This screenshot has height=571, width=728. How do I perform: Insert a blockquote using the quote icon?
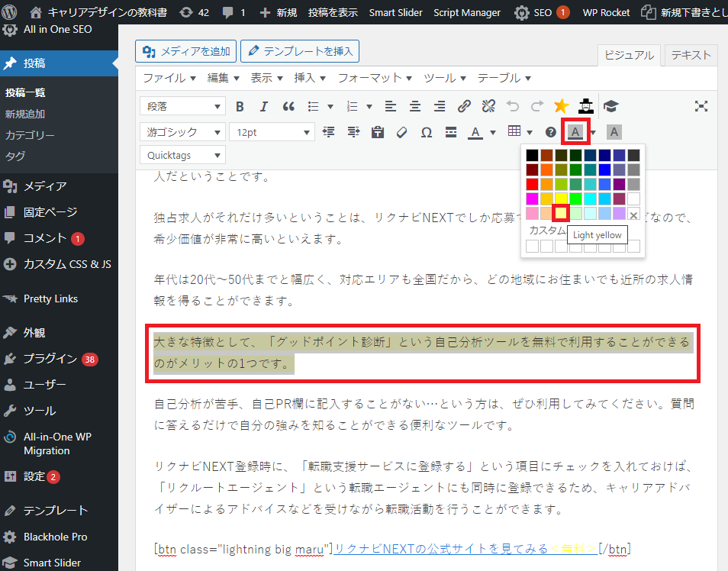click(x=288, y=106)
